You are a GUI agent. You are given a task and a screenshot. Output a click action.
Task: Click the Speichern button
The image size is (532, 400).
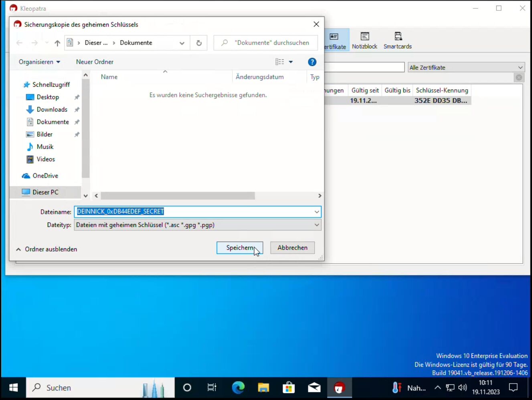tap(239, 248)
